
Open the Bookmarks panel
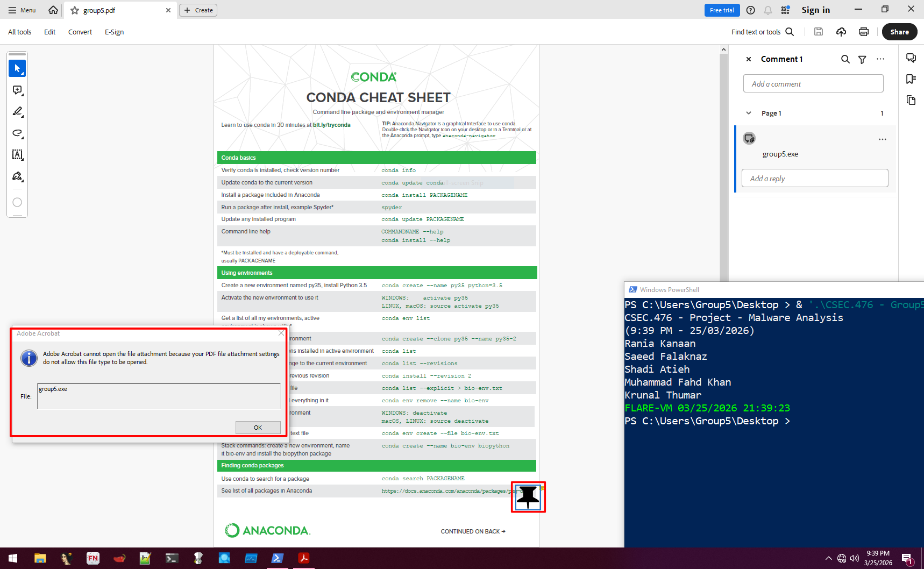click(911, 79)
